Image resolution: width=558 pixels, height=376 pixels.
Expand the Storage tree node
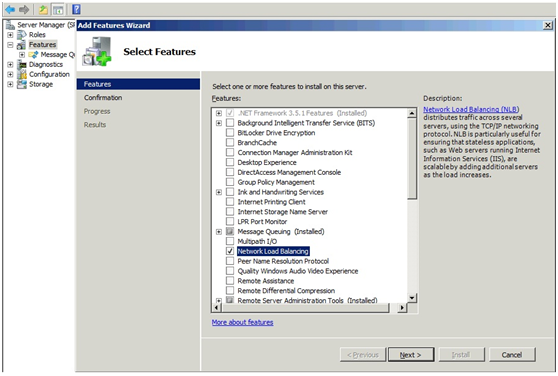point(10,84)
